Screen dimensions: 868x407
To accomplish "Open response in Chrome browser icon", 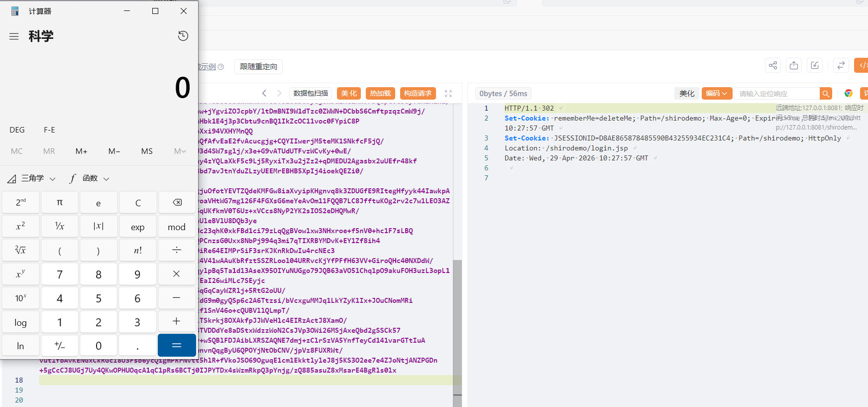I will (x=848, y=93).
